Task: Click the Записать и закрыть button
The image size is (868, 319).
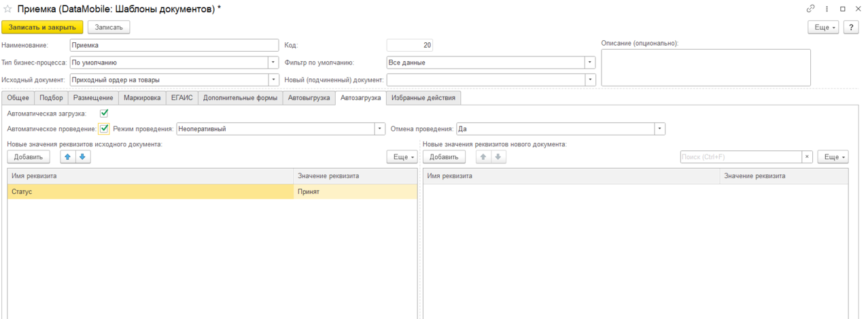Action: (x=43, y=27)
